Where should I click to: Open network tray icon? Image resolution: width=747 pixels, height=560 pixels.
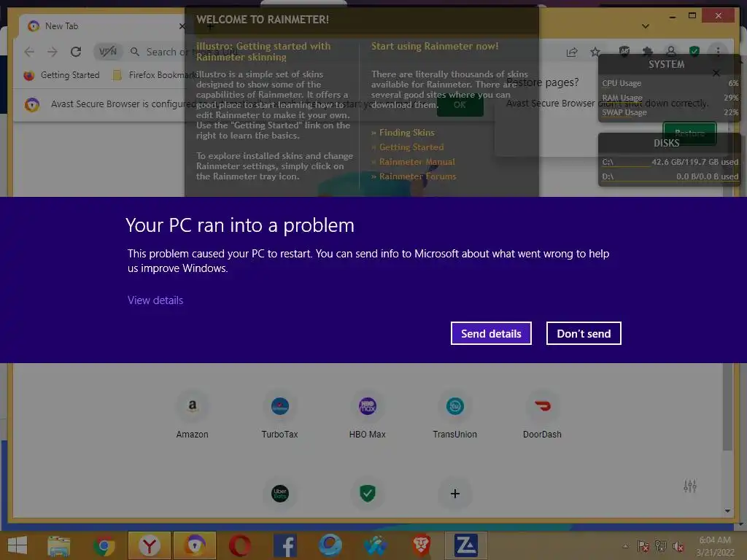pyautogui.click(x=661, y=547)
